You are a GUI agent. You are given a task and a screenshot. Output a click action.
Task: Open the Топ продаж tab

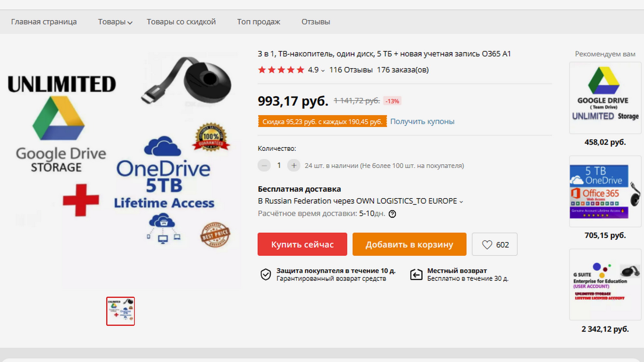258,22
